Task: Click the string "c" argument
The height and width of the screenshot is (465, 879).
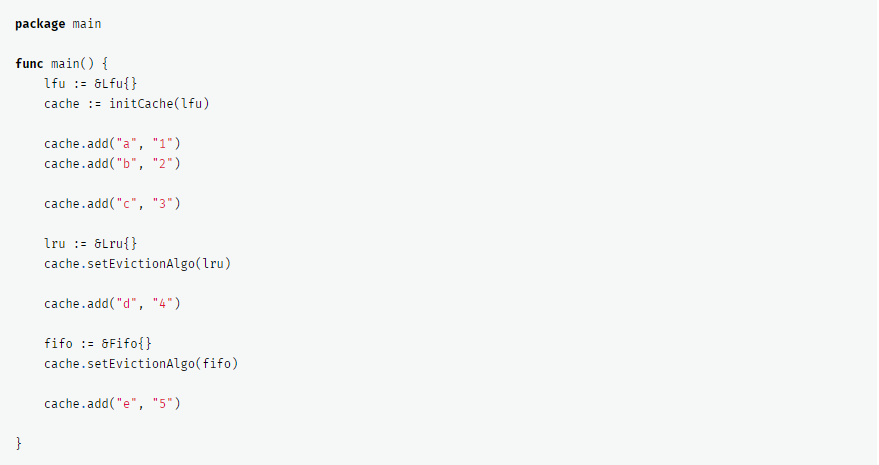Action: coord(126,203)
